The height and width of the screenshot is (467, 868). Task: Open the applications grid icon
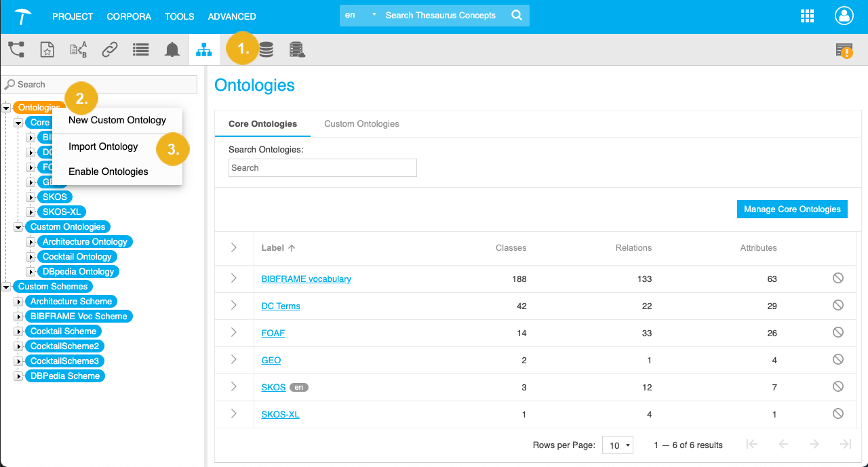[x=807, y=16]
